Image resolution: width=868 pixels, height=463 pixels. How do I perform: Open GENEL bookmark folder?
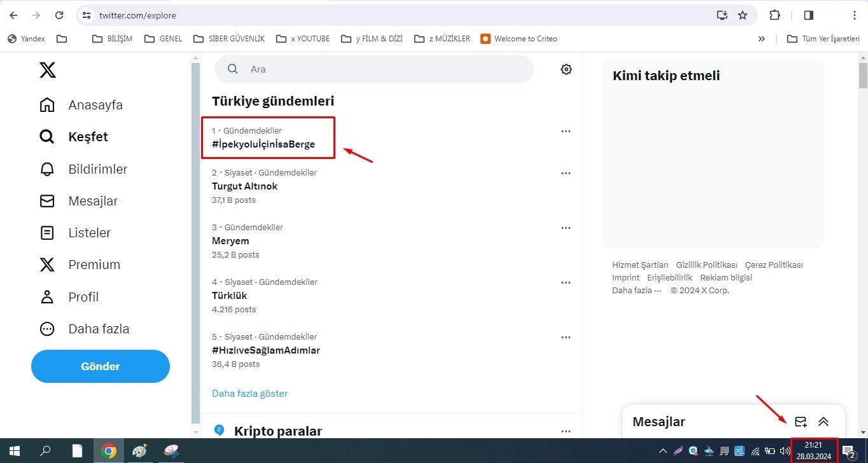(164, 39)
